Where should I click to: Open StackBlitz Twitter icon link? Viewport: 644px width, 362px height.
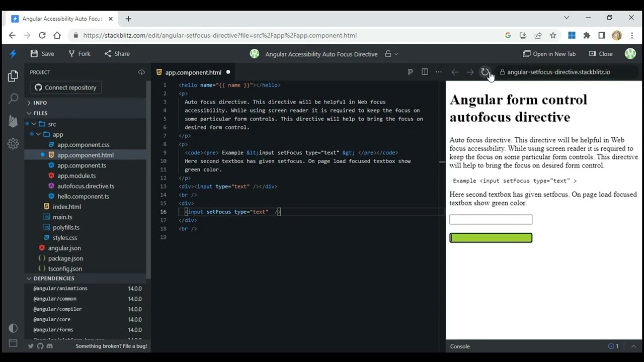tap(31, 346)
